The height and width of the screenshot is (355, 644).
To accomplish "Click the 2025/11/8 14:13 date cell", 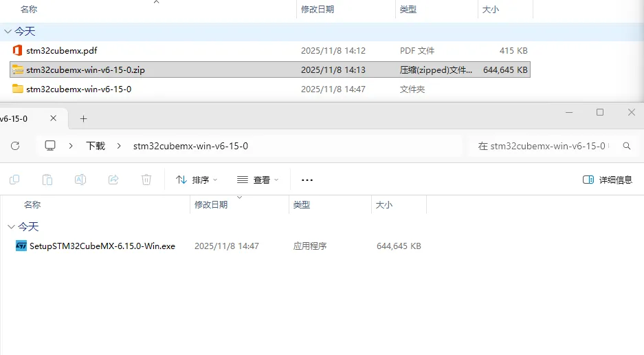I will [x=333, y=70].
